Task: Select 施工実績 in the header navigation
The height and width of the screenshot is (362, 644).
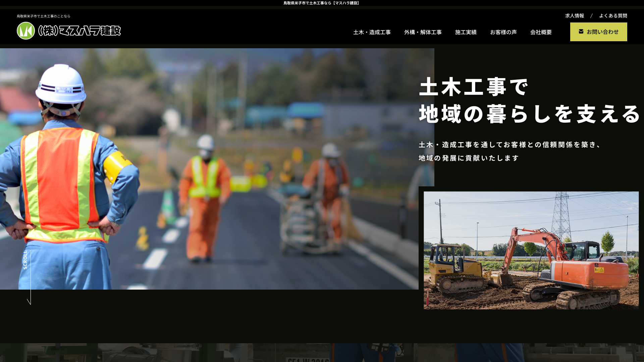Action: [466, 32]
